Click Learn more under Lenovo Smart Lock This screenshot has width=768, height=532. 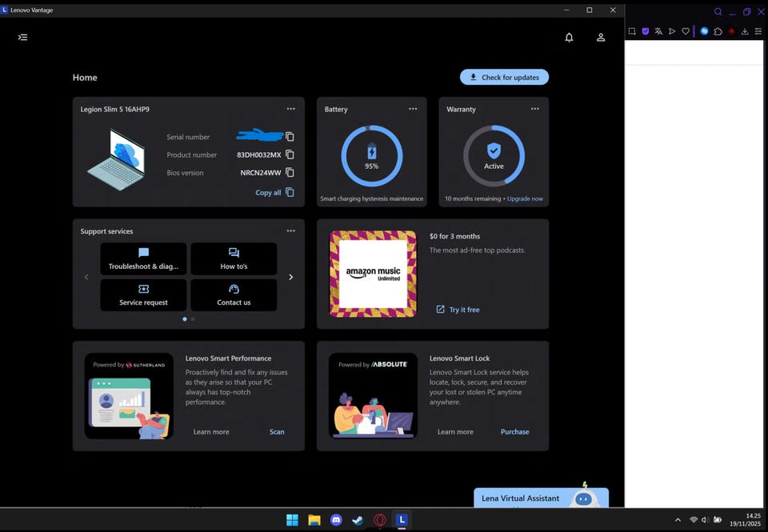455,431
